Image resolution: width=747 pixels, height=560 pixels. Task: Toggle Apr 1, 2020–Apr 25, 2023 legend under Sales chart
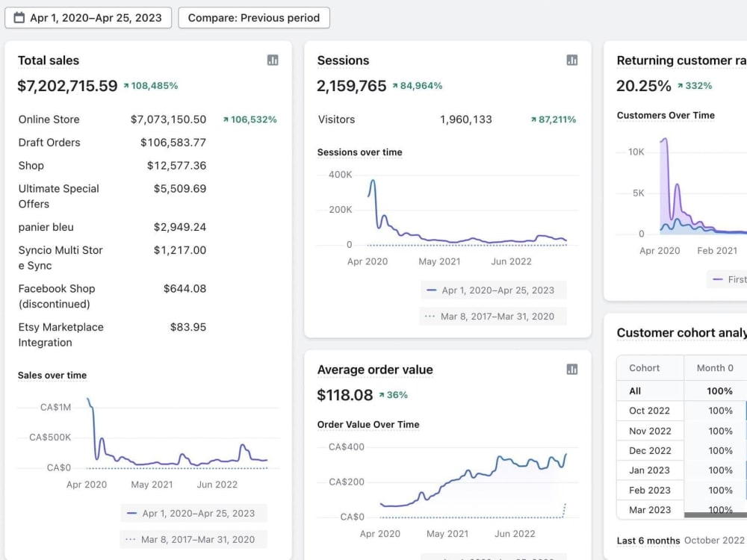click(193, 514)
